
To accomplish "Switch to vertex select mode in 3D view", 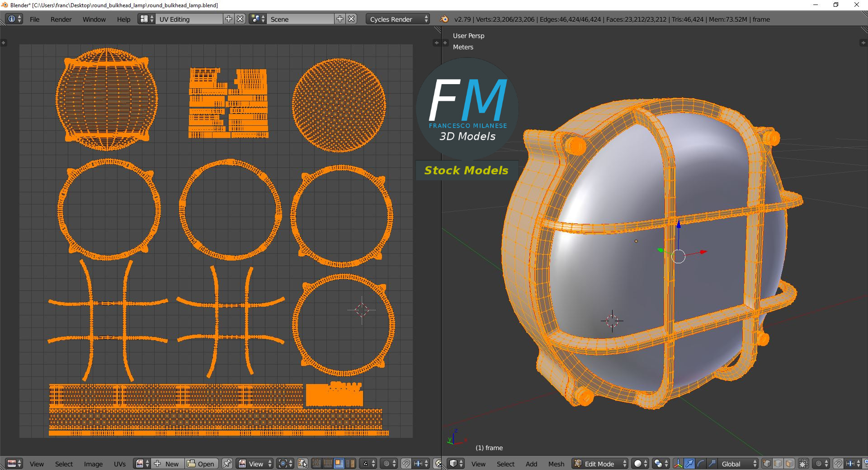I will pos(767,464).
